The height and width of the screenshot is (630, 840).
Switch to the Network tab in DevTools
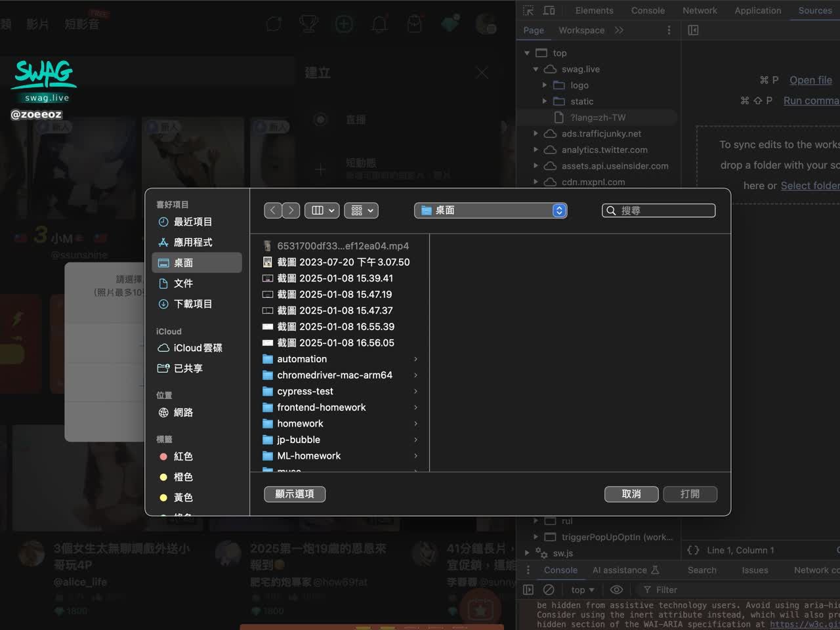coord(700,10)
